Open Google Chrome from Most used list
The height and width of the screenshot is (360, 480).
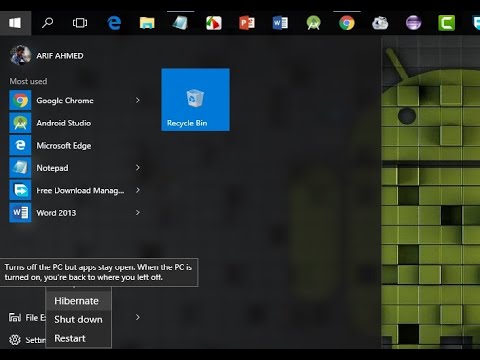(75, 100)
